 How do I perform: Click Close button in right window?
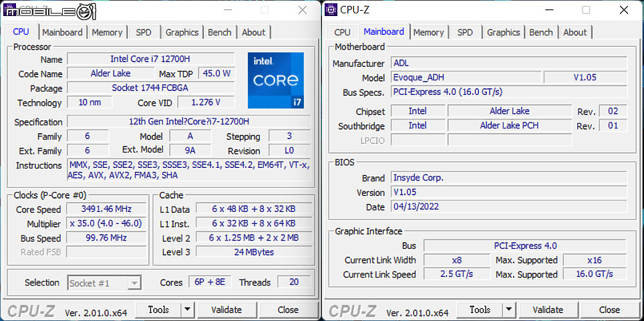coord(609,310)
